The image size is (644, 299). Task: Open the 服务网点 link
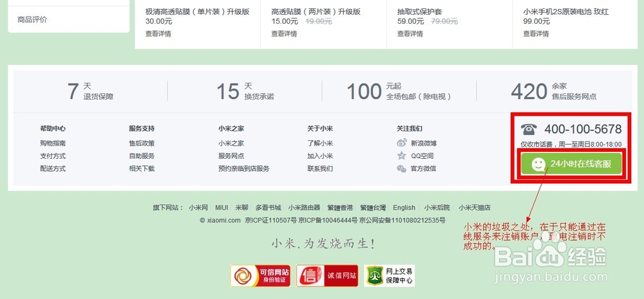click(231, 156)
